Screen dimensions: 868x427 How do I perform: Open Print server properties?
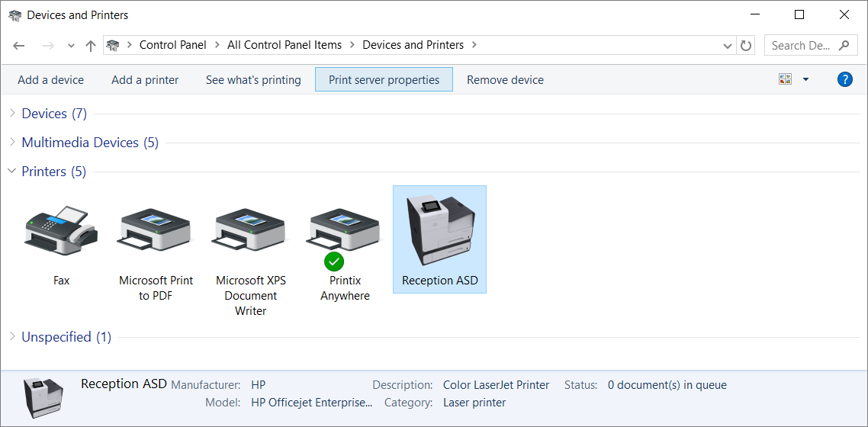(384, 79)
